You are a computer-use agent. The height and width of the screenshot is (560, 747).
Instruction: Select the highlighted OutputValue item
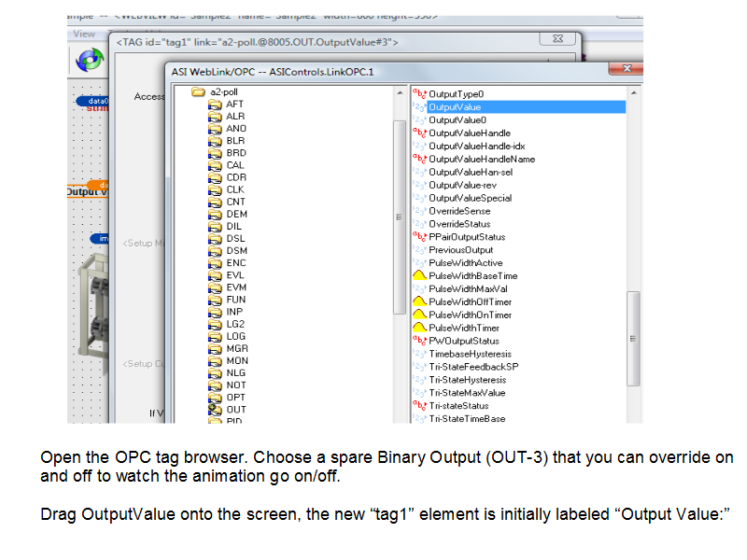click(x=526, y=107)
